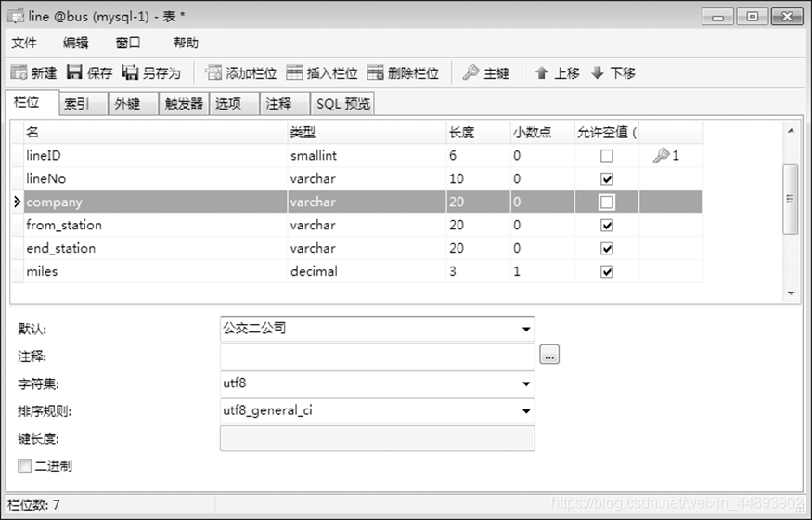The width and height of the screenshot is (812, 520).
Task: Open the 文件 menu
Action: click(x=24, y=43)
